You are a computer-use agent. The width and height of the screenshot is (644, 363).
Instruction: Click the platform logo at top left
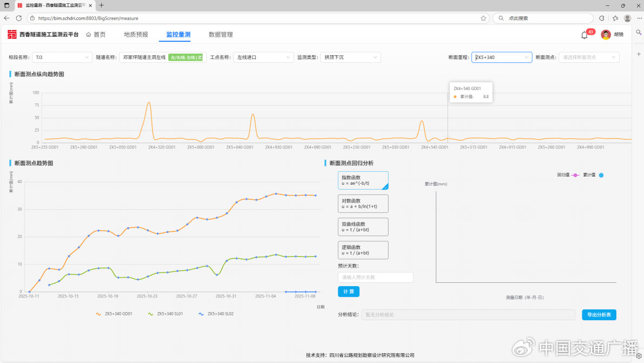(12, 35)
